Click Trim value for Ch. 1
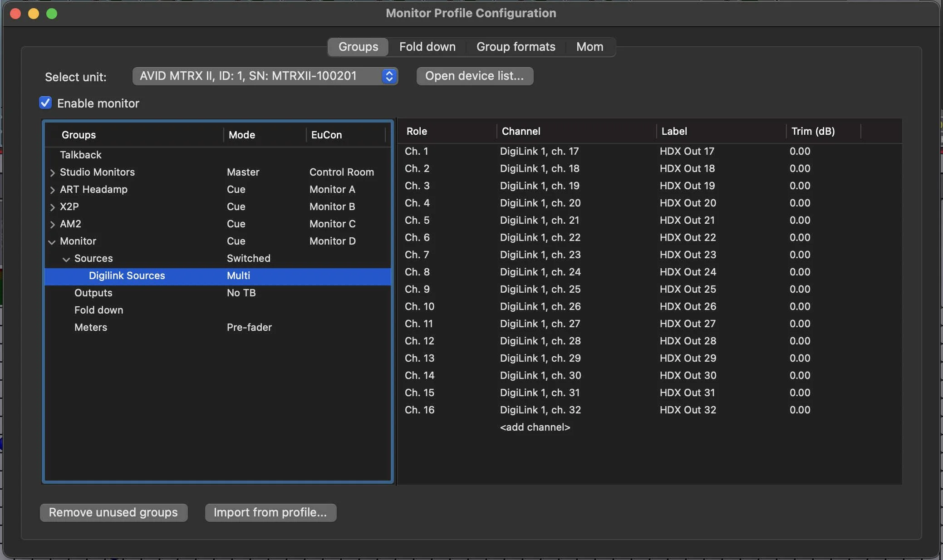Viewport: 943px width, 560px height. pos(800,151)
